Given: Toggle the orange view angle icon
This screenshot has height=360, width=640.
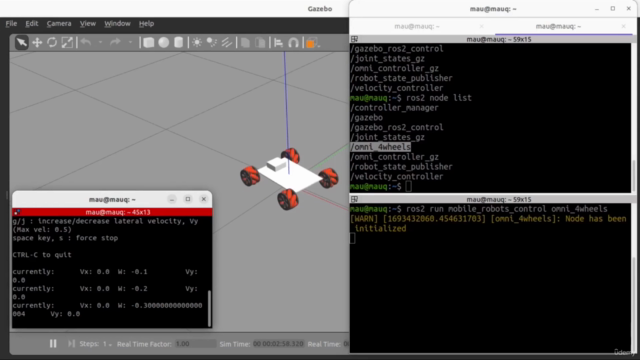Looking at the screenshot, I should [x=311, y=43].
